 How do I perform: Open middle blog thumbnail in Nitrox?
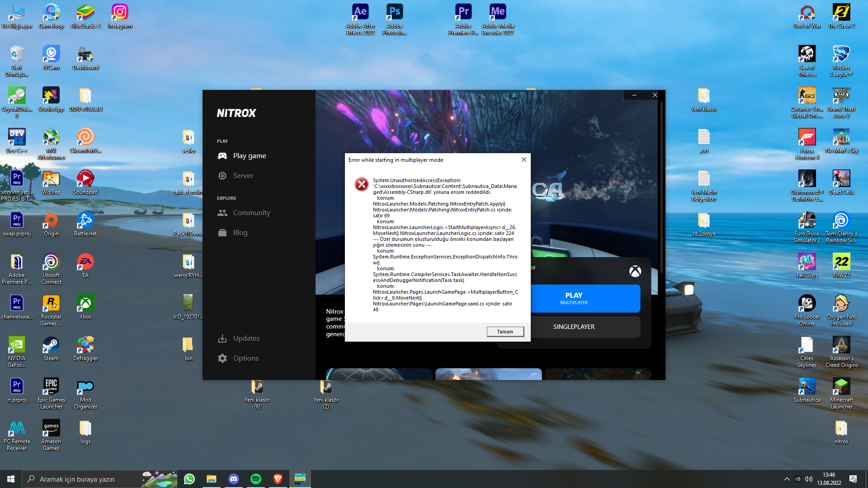[488, 374]
